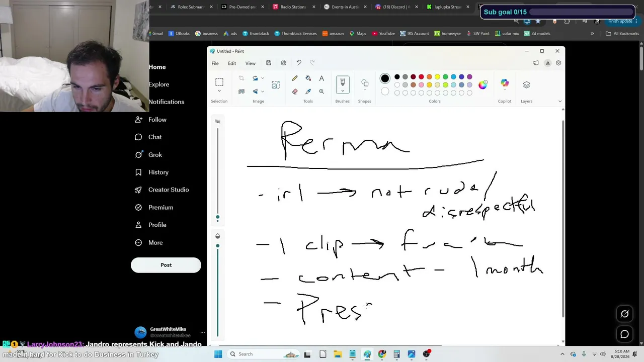Open the View menu in Paint
The height and width of the screenshot is (362, 644).
(x=250, y=63)
